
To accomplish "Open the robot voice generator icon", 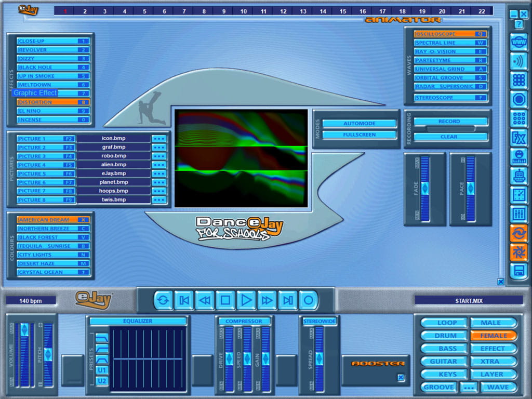I will point(518,175).
